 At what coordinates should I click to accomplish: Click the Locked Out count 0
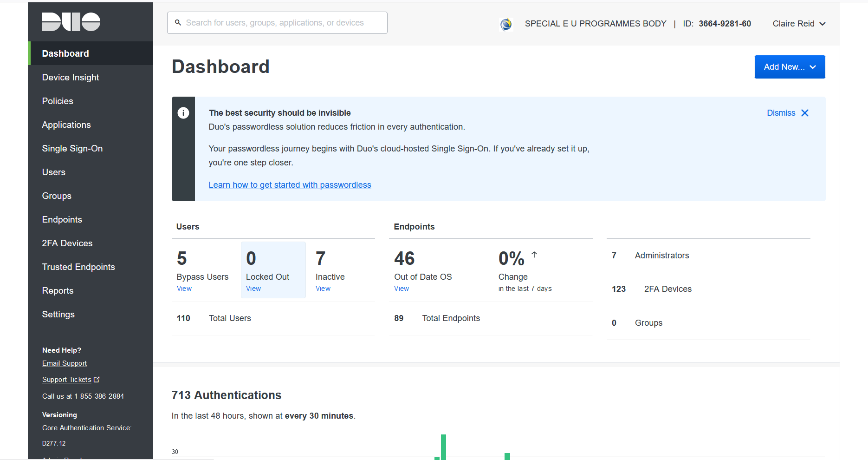click(x=251, y=258)
